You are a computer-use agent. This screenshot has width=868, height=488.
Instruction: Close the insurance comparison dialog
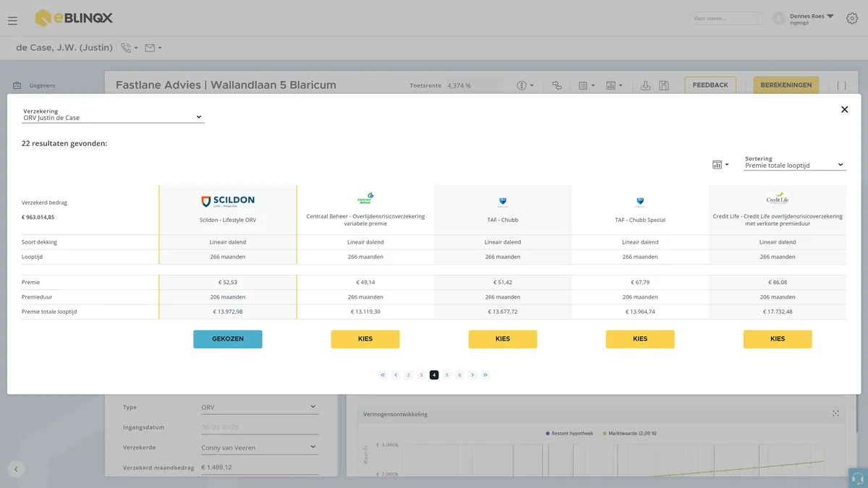click(x=844, y=109)
